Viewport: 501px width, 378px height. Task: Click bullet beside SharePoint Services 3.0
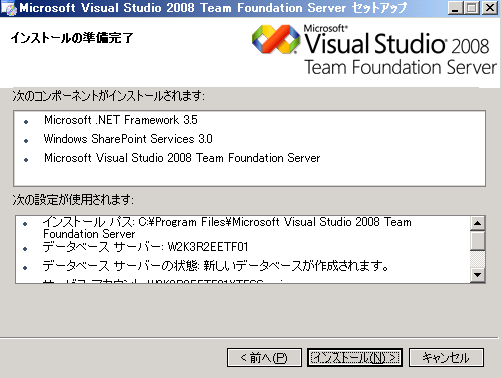pyautogui.click(x=26, y=141)
